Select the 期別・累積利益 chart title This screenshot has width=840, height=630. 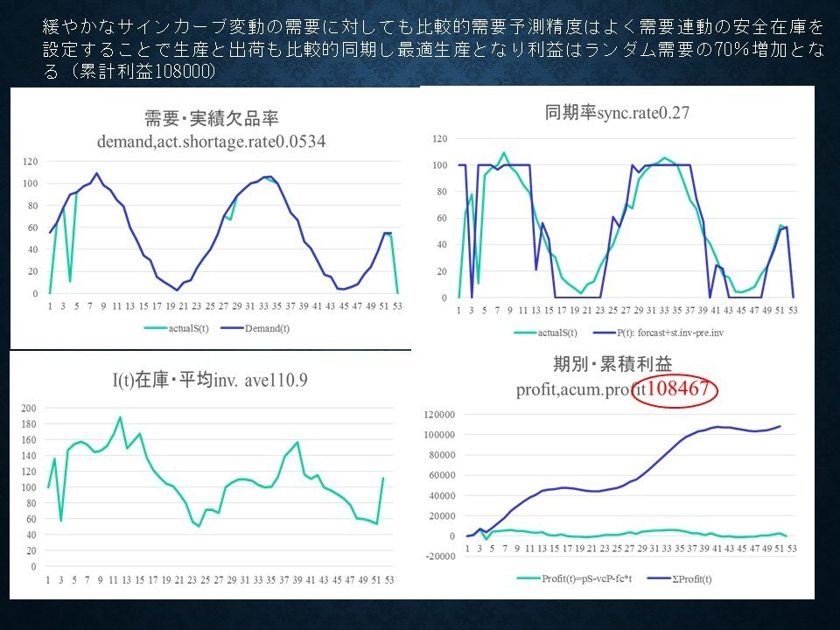[612, 364]
